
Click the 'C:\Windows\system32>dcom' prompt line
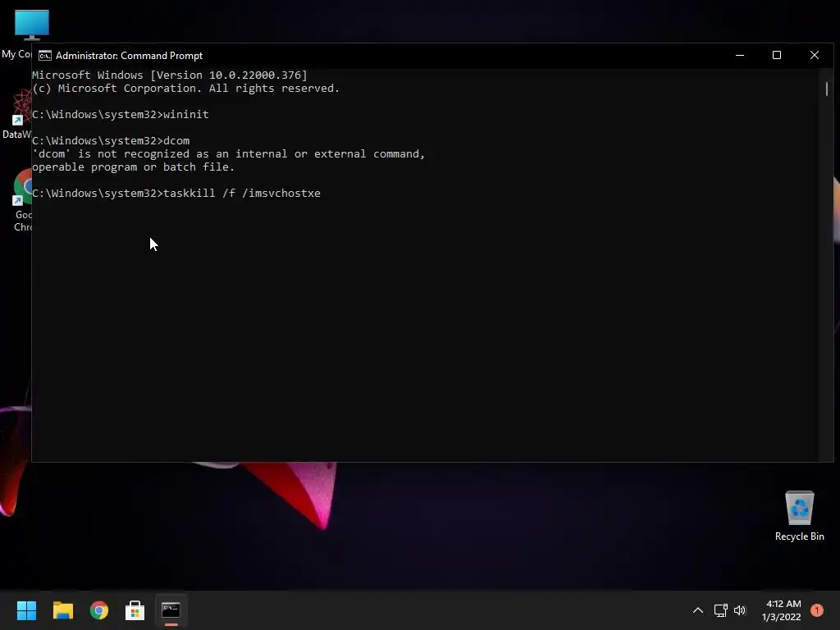click(x=111, y=141)
